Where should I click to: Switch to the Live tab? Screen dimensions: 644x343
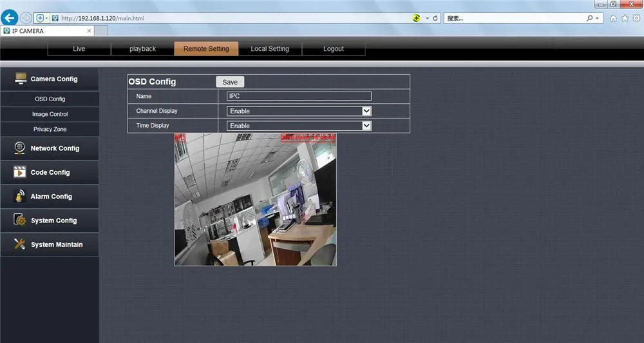coord(79,48)
